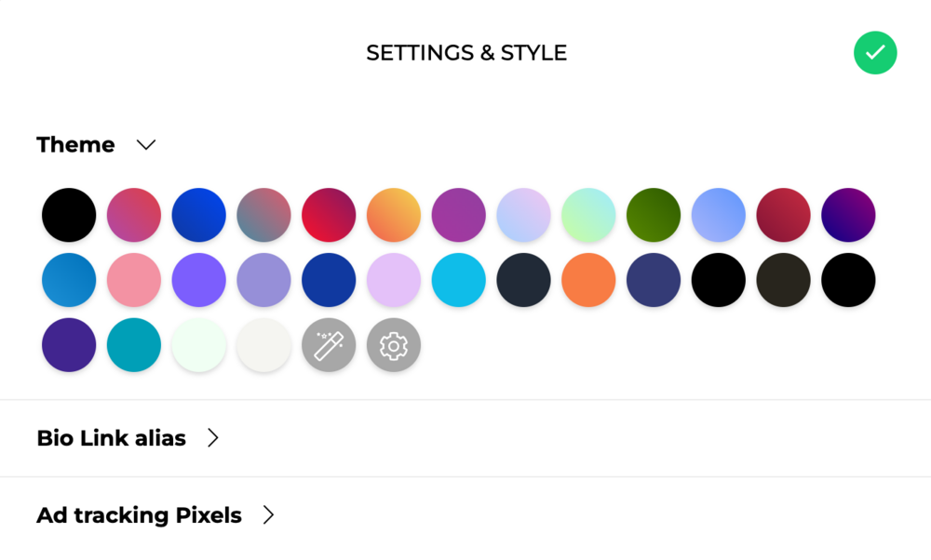Choose the royal blue gradient theme
Viewport: 931px width, 560px height.
click(199, 215)
